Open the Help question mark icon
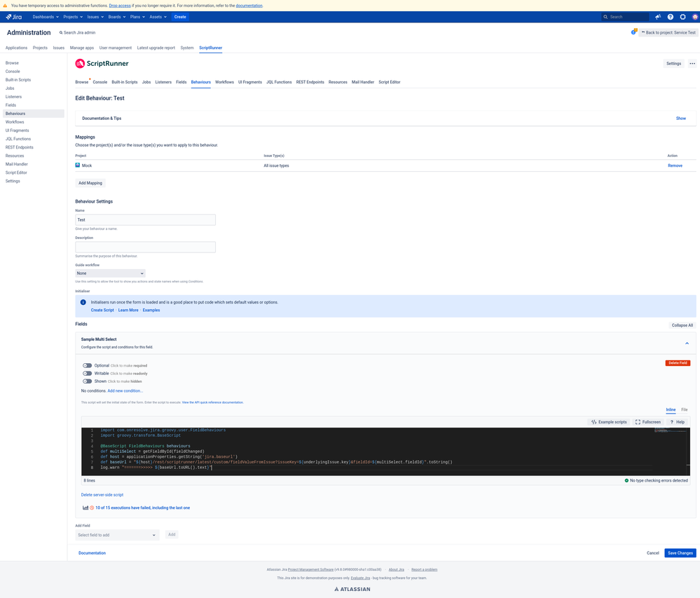 pyautogui.click(x=670, y=17)
